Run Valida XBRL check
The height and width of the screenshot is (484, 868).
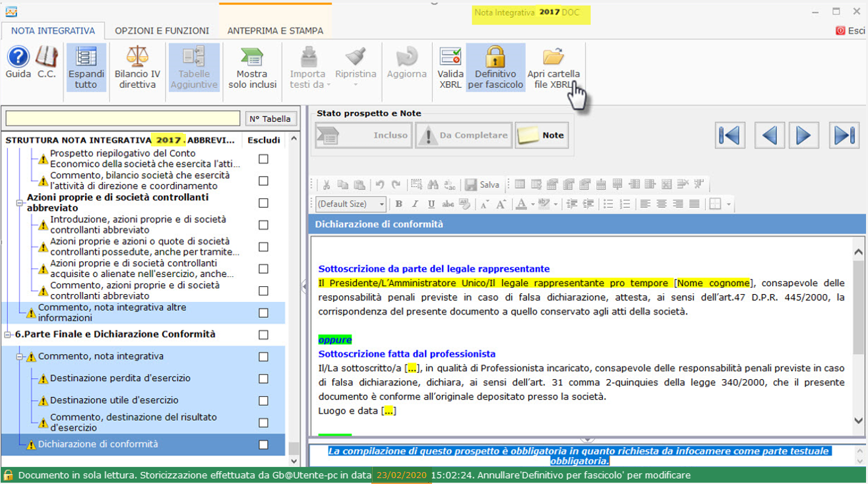[450, 67]
